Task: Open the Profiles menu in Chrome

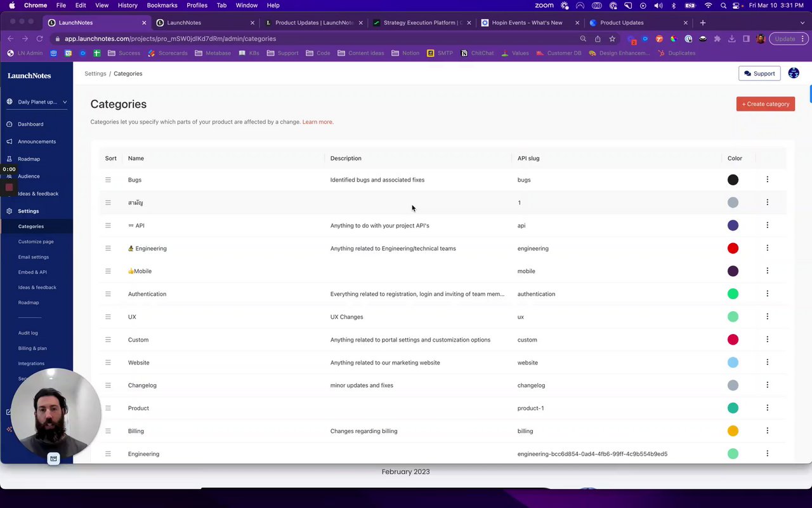Action: coord(197,5)
